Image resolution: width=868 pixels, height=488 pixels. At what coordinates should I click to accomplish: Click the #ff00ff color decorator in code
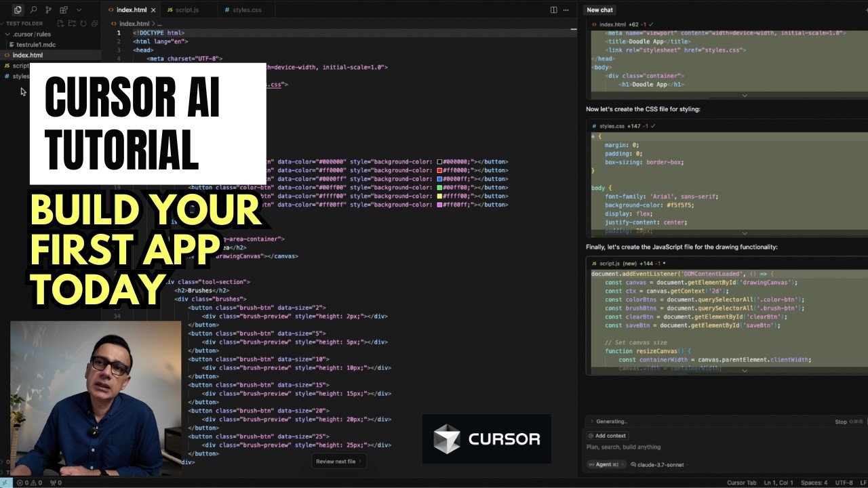pos(439,205)
